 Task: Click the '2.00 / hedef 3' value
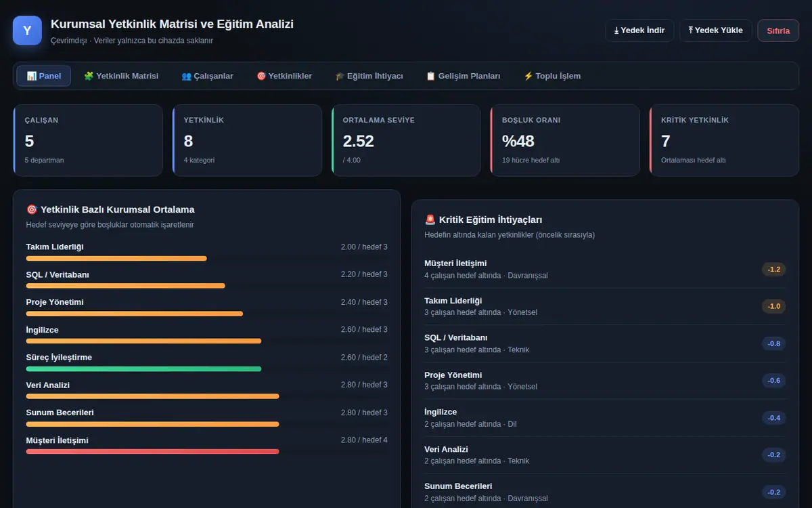[x=364, y=247]
